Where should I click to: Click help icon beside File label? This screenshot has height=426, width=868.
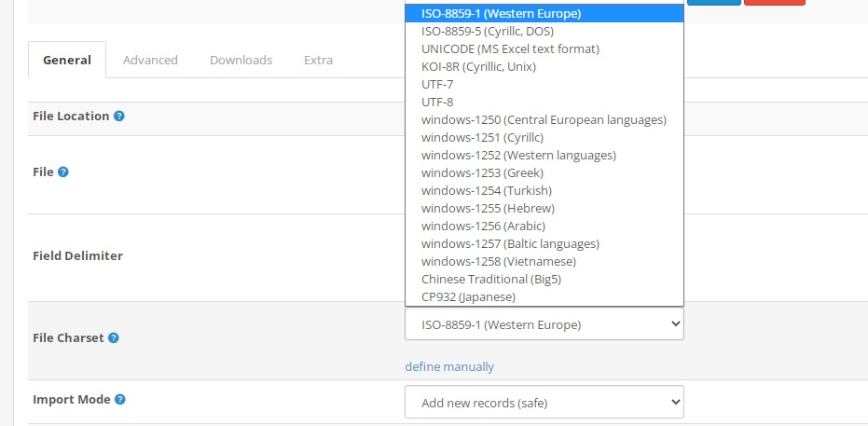point(63,172)
